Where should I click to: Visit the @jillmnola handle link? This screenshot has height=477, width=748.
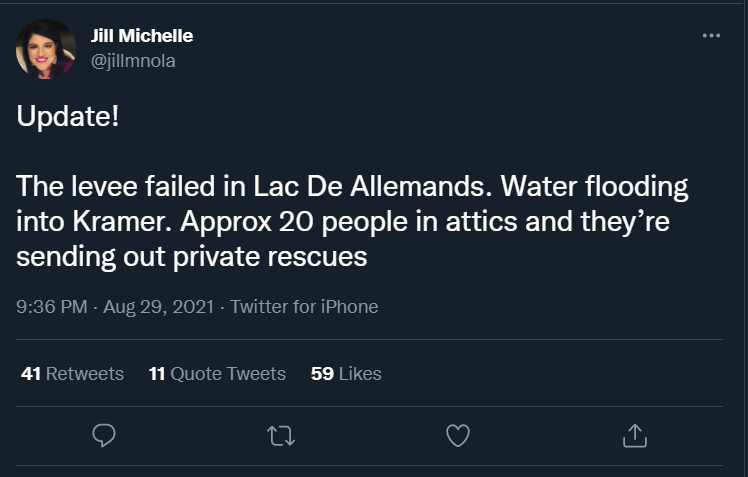click(x=133, y=61)
